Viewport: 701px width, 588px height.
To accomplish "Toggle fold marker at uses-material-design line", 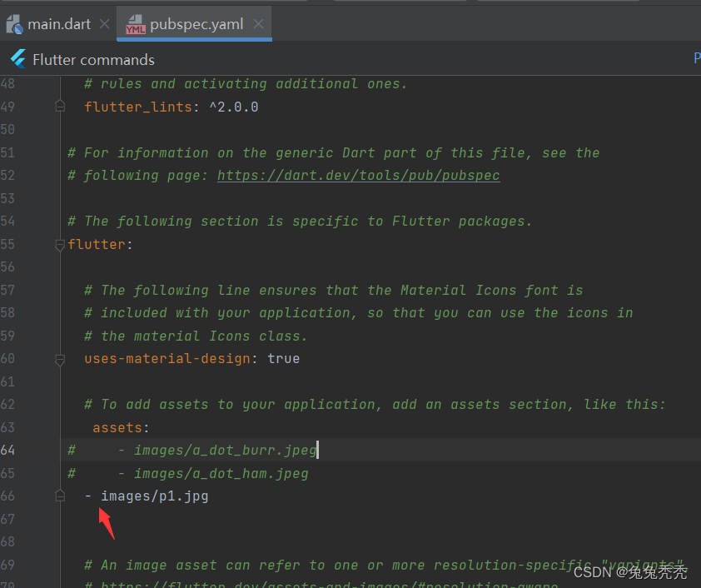I will (x=60, y=360).
